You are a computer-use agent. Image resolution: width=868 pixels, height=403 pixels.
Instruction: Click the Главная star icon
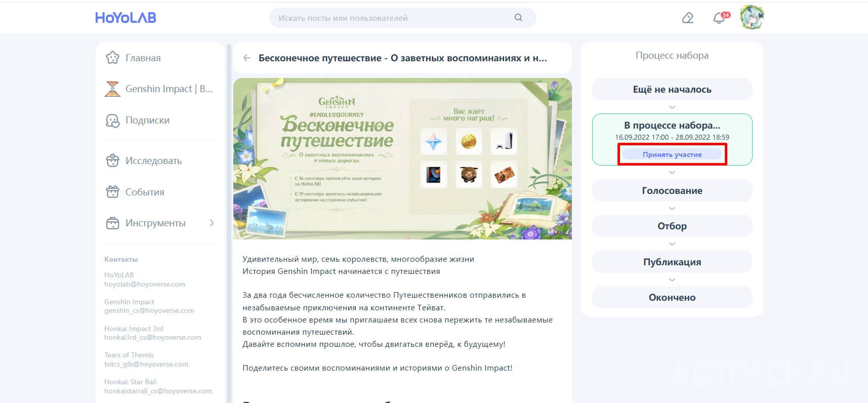click(x=112, y=58)
